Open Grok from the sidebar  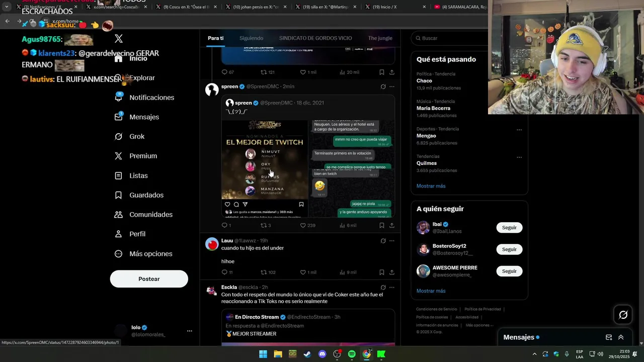click(129, 137)
